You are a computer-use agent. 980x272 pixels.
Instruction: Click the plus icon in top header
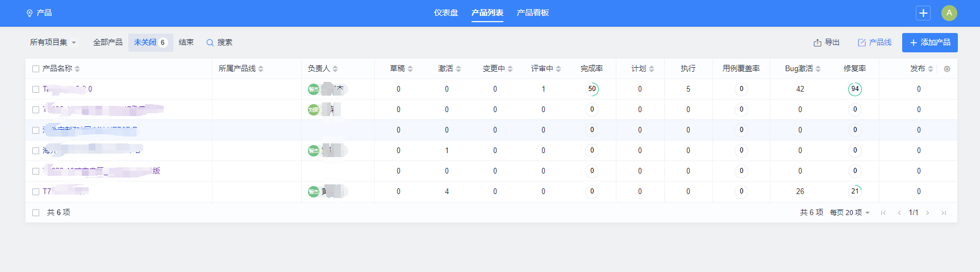point(923,13)
